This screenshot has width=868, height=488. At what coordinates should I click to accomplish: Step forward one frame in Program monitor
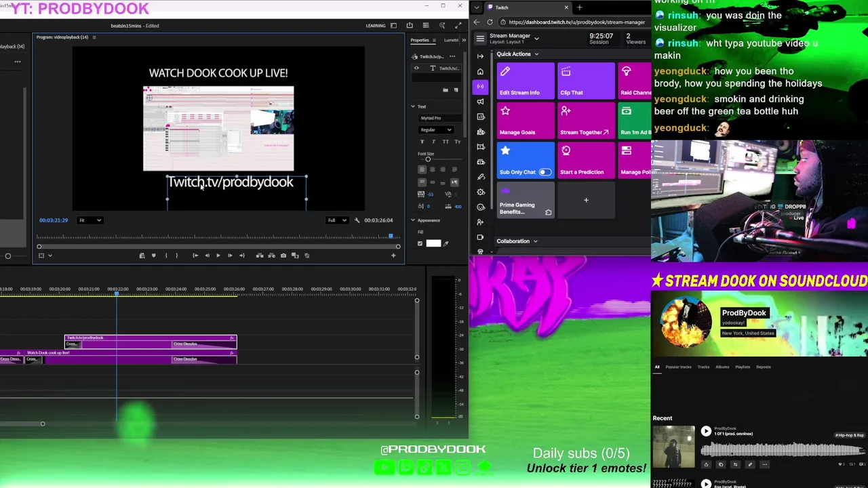tap(230, 256)
